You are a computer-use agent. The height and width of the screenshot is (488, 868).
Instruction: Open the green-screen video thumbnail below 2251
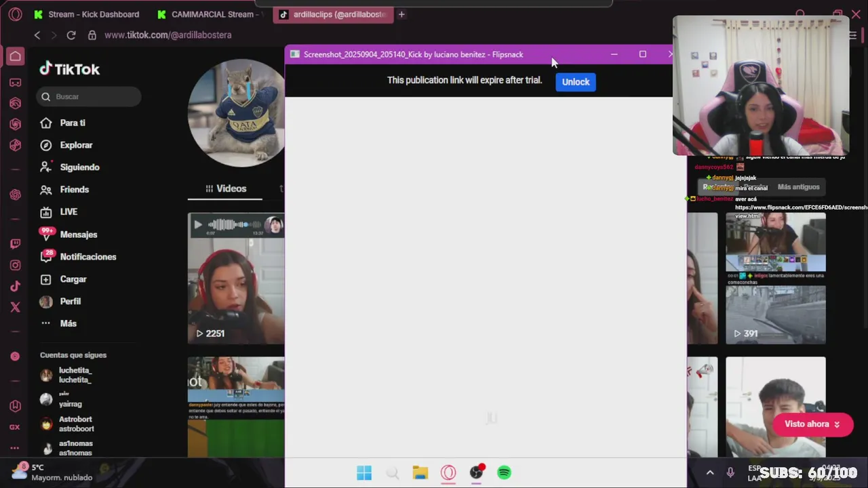236,407
